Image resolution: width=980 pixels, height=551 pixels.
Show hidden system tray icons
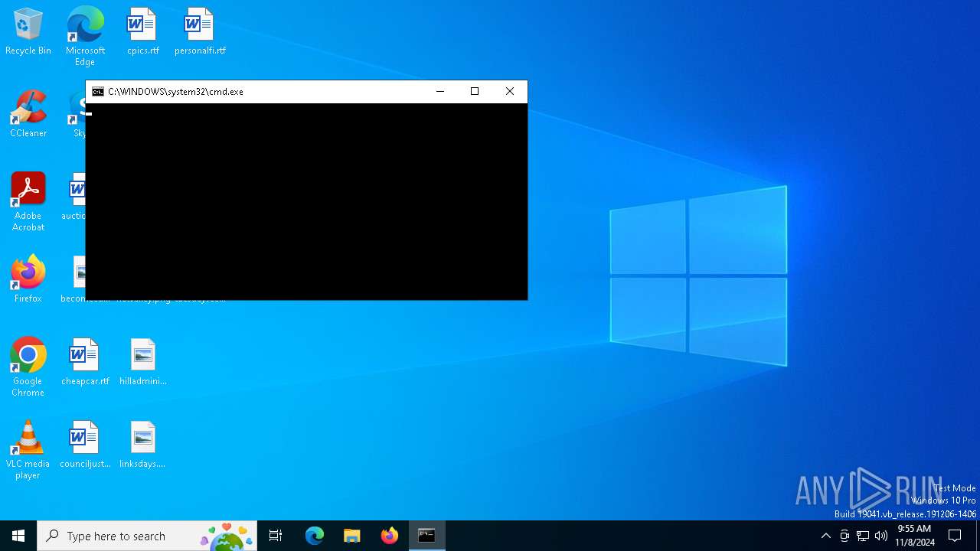click(x=825, y=536)
